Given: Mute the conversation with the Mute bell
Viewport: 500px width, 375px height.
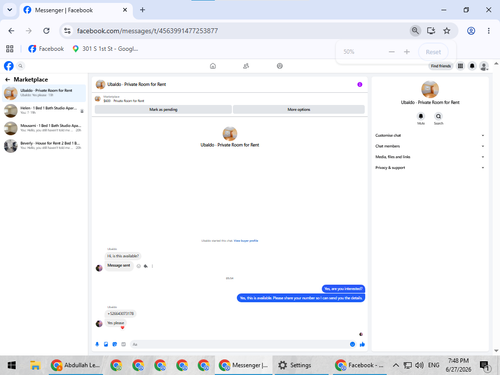Looking at the screenshot, I should pos(421,116).
